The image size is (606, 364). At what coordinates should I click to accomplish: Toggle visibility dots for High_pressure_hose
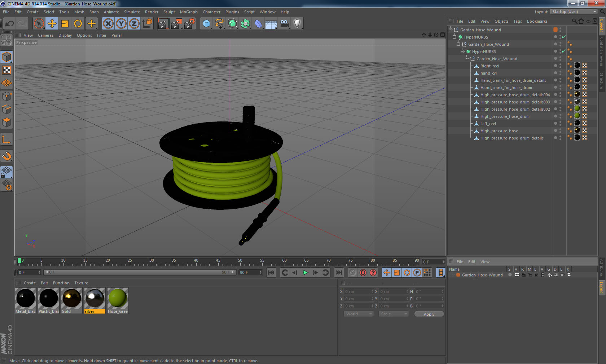[560, 131]
